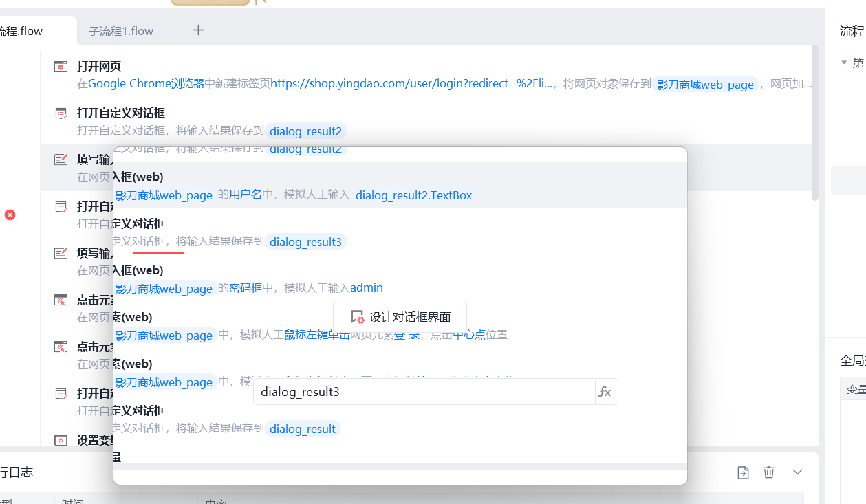Image resolution: width=866 pixels, height=504 pixels.
Task: Click the highlighted 填写输入框 step icon
Action: [61, 160]
